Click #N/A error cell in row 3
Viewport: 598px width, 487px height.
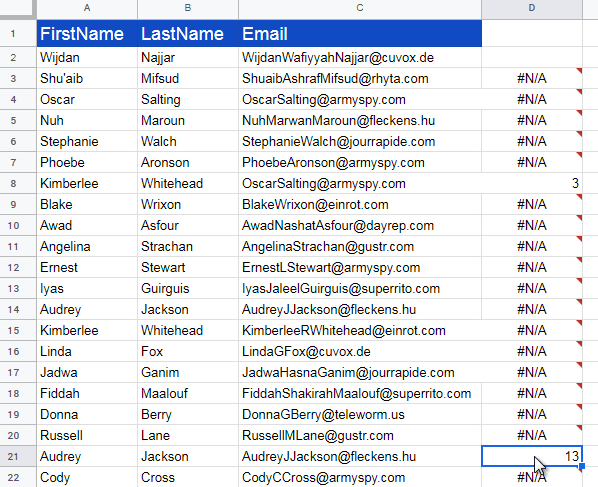[532, 79]
